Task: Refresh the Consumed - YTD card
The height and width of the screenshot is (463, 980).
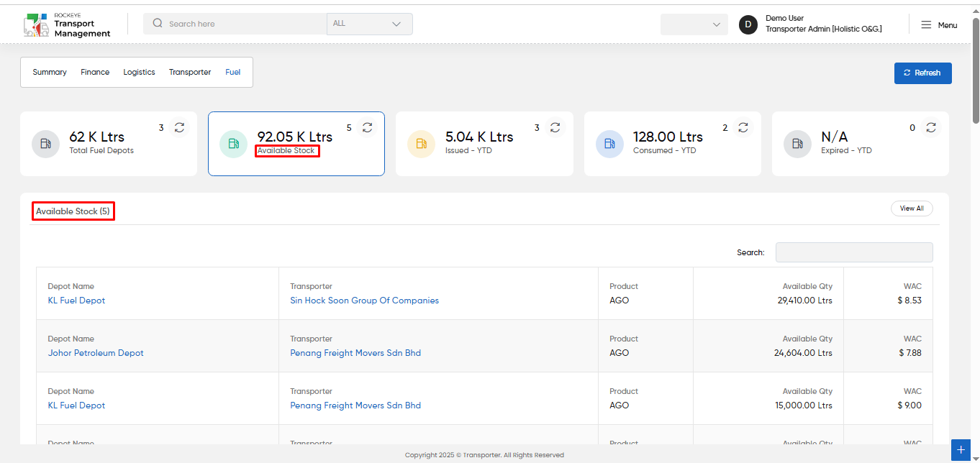Action: coord(743,128)
